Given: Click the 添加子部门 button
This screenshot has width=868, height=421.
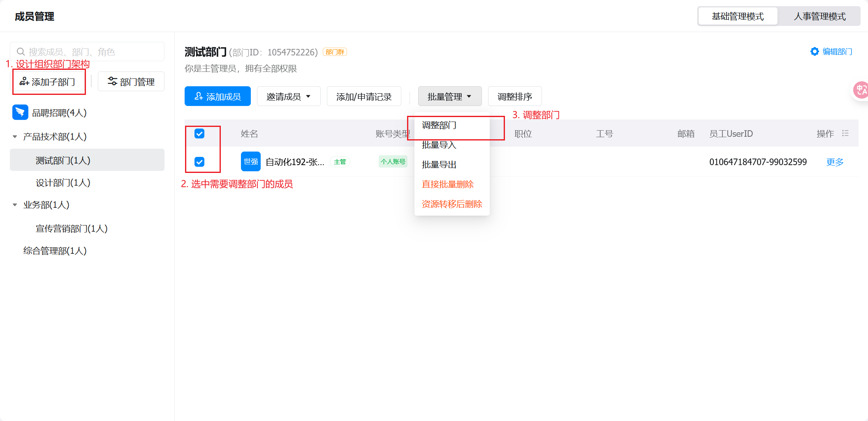Looking at the screenshot, I should 48,82.
